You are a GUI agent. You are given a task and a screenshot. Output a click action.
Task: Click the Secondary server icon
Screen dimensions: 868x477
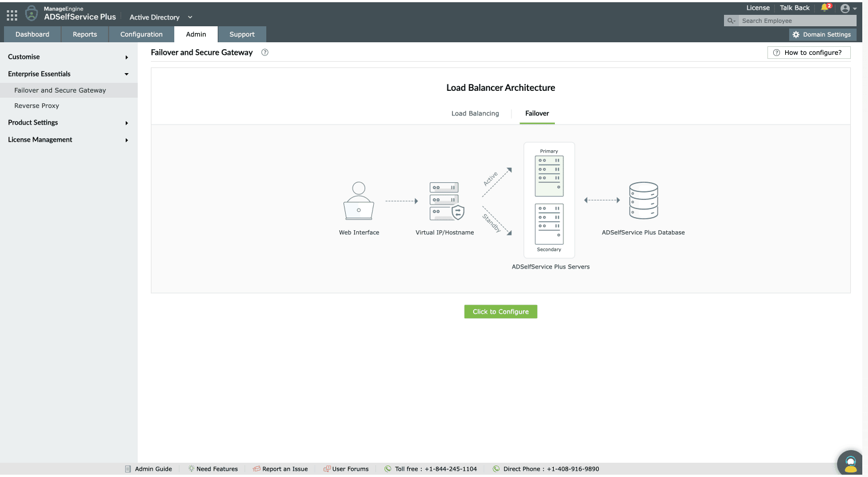point(549,224)
